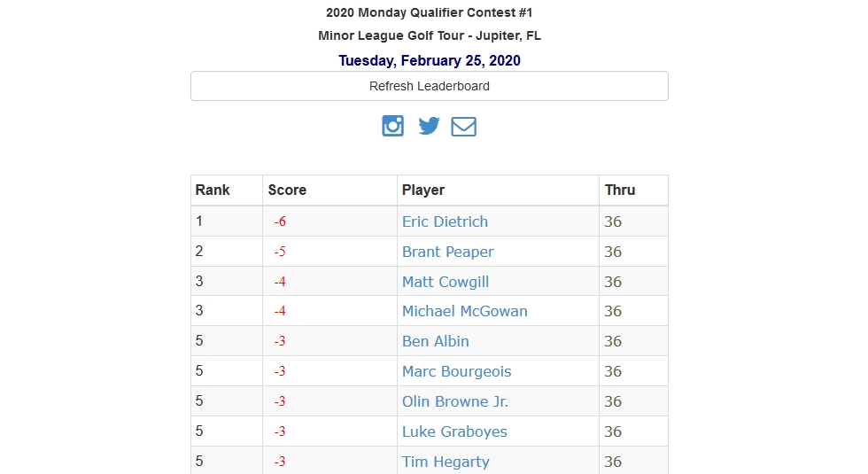Open Marc Bourgeois's player link
The height and width of the screenshot is (474, 868).
click(456, 371)
